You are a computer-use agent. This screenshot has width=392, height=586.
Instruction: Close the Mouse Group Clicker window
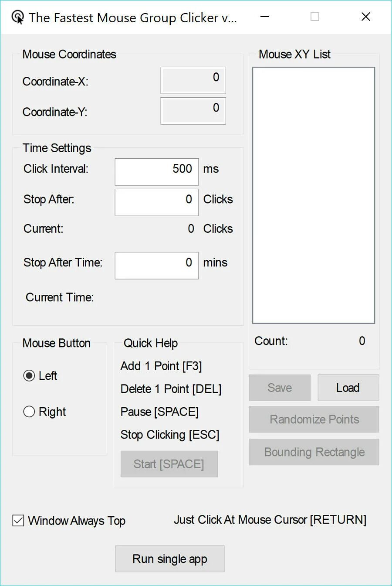366,17
